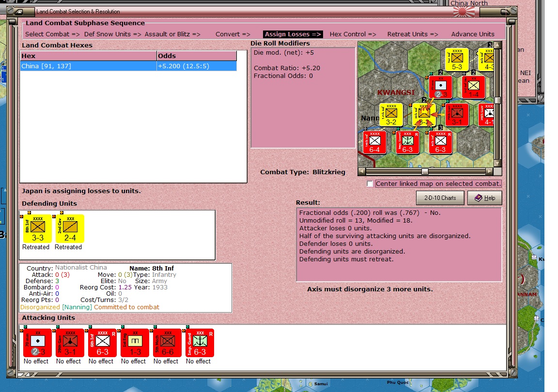The width and height of the screenshot is (558, 392).
Task: Click the marine anchor 6-3 counter on mini map
Action: [x=407, y=142]
